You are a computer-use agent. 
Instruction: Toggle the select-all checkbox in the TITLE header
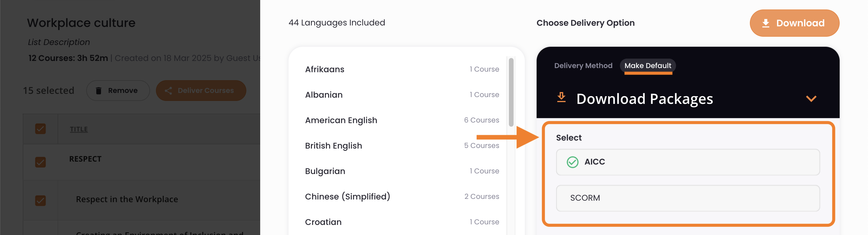click(40, 129)
